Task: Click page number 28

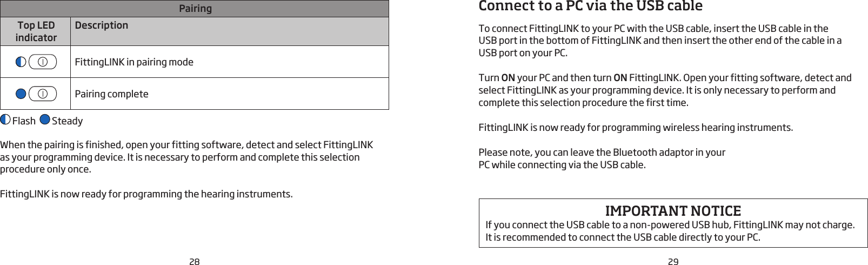Action: click(x=195, y=262)
